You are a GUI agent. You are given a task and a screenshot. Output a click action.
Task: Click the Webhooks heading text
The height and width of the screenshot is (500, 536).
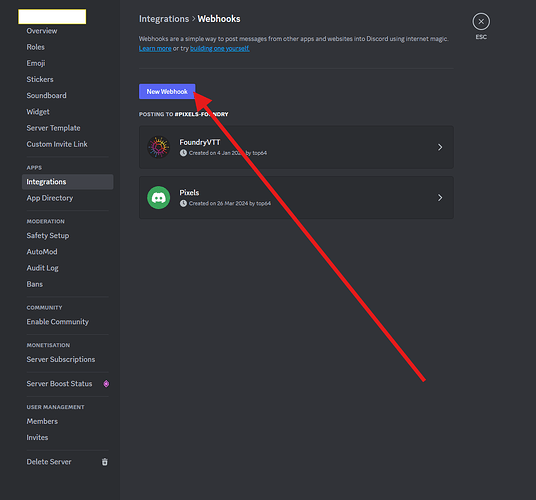pos(219,19)
